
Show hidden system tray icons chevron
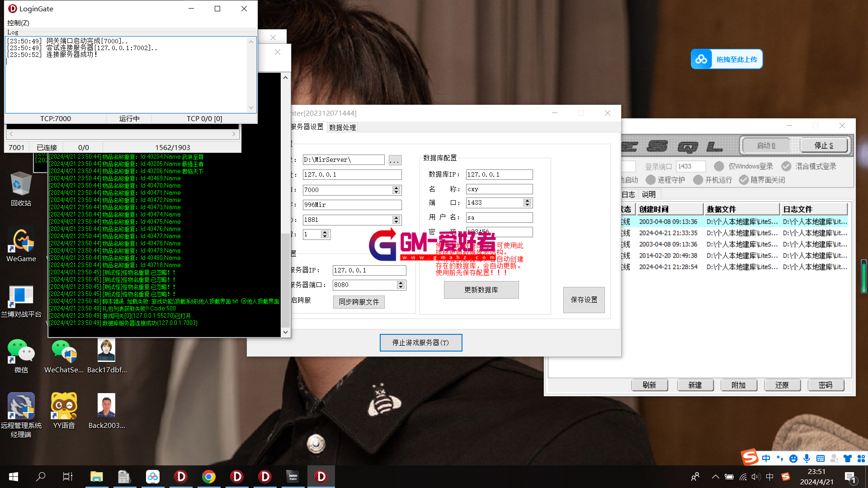click(715, 477)
